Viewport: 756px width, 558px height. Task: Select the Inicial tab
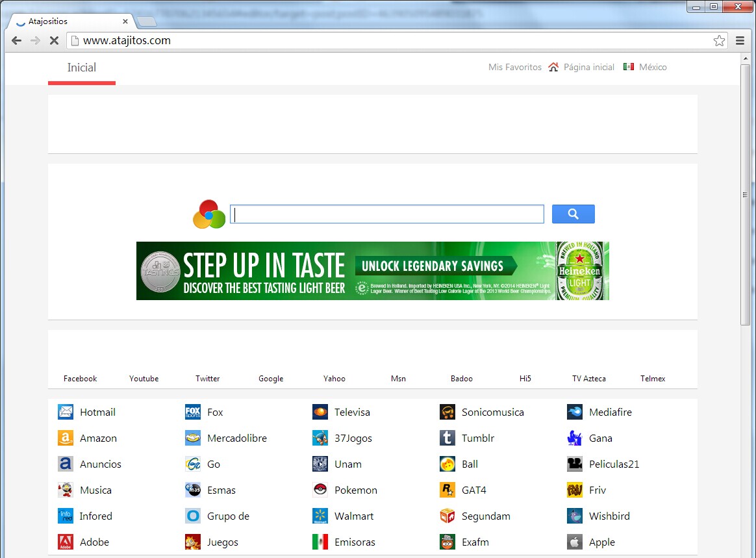(81, 68)
